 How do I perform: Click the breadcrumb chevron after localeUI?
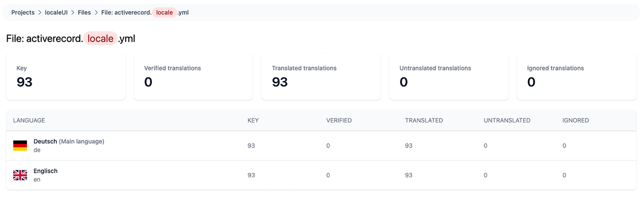click(x=73, y=12)
